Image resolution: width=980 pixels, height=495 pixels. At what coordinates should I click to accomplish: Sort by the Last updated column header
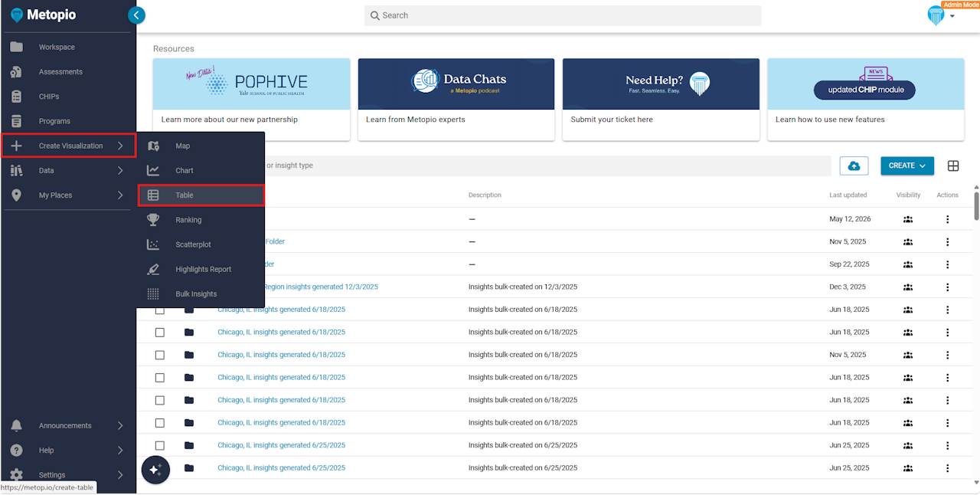(848, 195)
